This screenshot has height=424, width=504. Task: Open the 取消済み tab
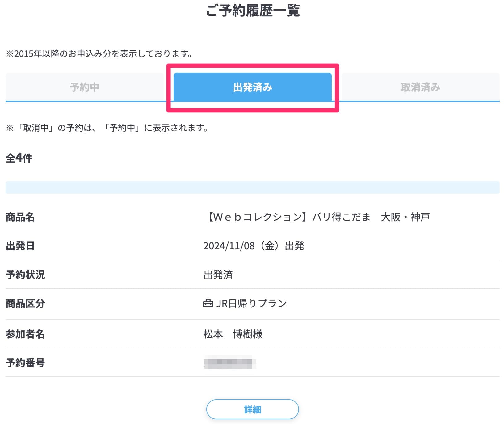420,87
